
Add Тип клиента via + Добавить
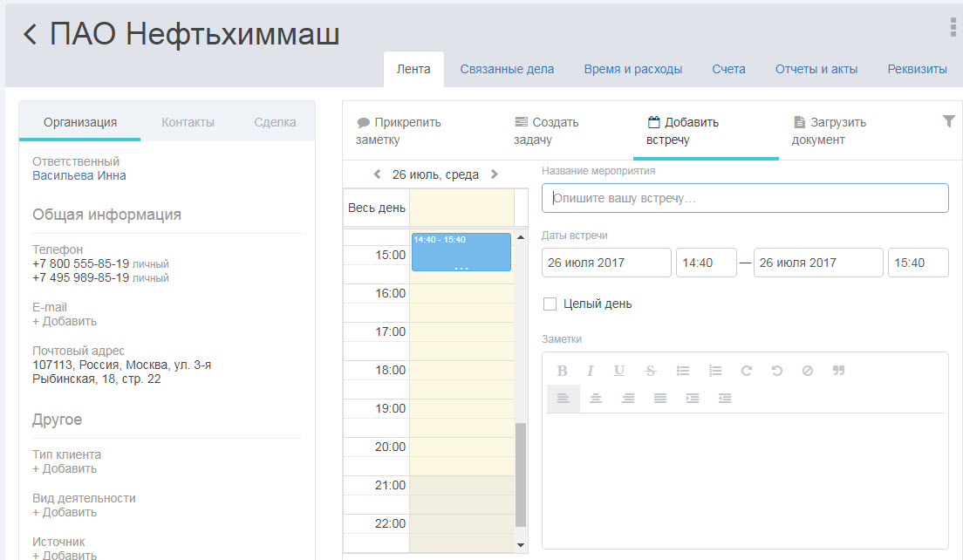[x=65, y=468]
